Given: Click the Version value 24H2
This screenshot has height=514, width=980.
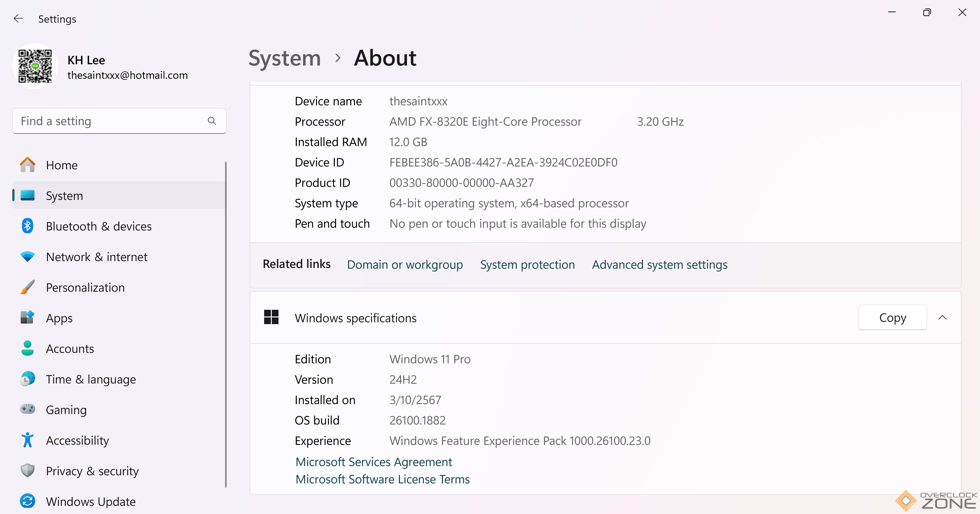Looking at the screenshot, I should click(403, 379).
